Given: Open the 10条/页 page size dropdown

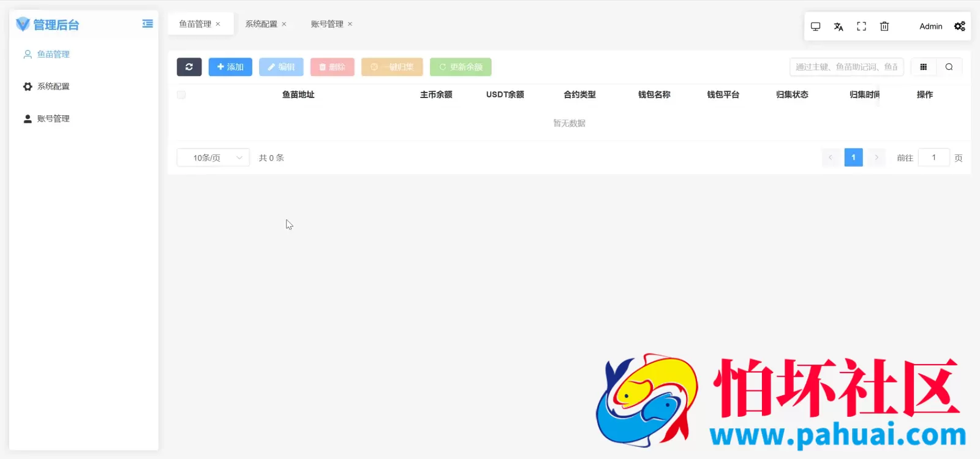Looking at the screenshot, I should 213,157.
